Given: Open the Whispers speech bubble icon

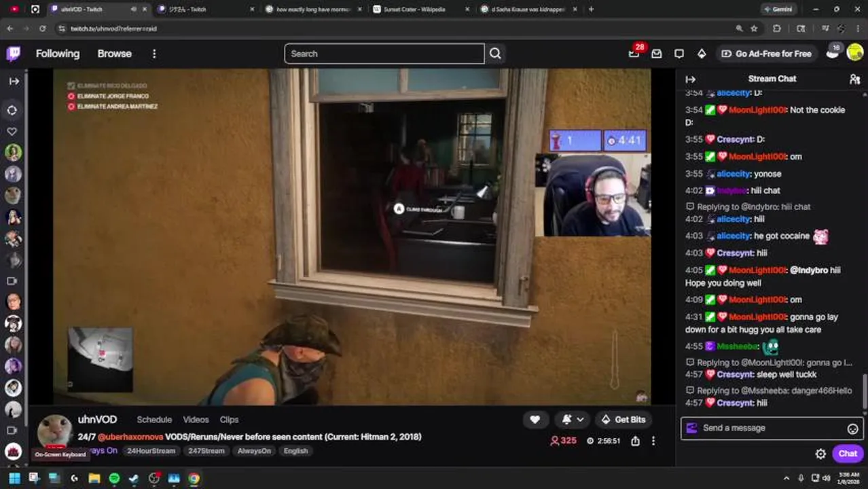Looking at the screenshot, I should coord(679,54).
